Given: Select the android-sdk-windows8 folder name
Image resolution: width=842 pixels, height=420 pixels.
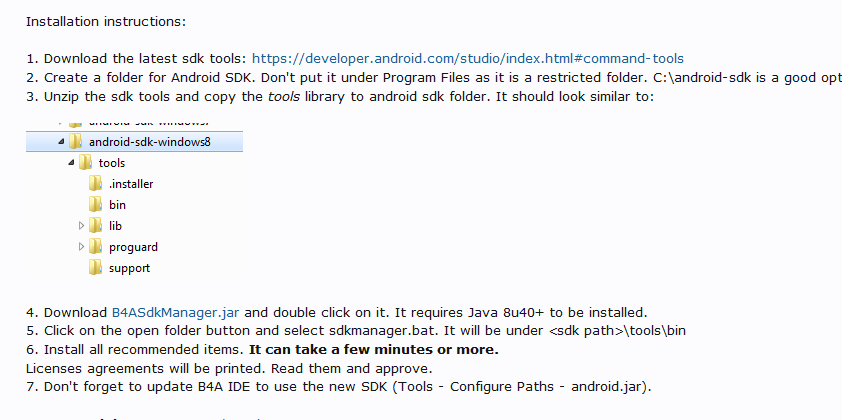Looking at the screenshot, I should tap(149, 141).
